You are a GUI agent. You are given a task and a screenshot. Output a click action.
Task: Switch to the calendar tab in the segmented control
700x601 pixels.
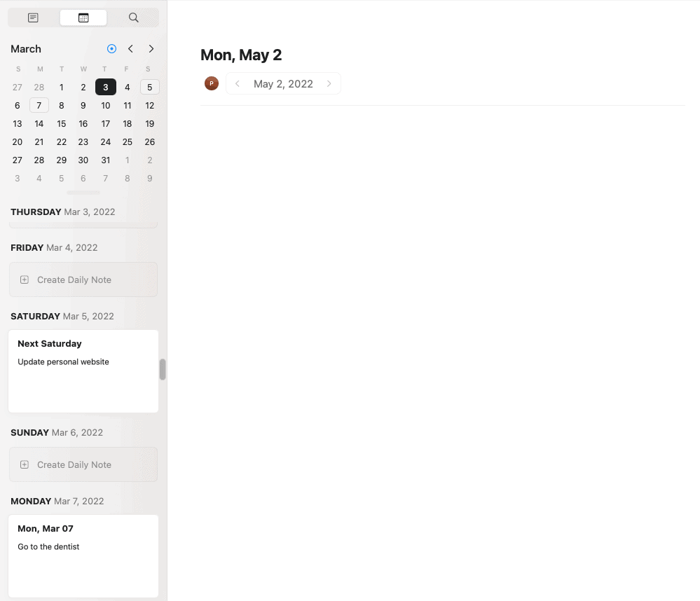pos(83,18)
